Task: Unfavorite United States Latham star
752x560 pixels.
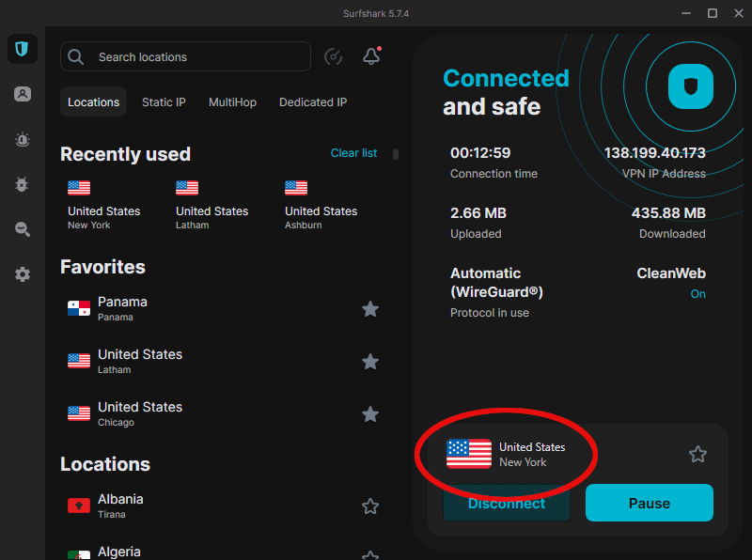Action: point(370,362)
